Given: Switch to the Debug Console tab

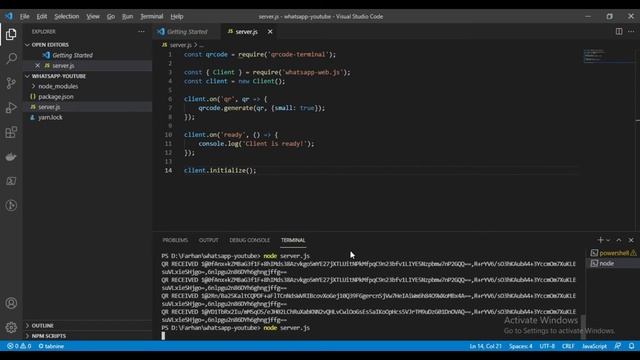Looking at the screenshot, I should pos(249,240).
